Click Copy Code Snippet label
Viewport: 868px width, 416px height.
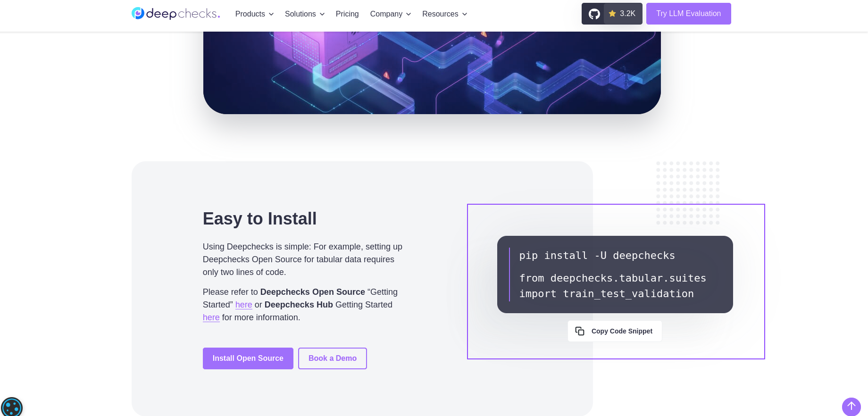pyautogui.click(x=622, y=331)
